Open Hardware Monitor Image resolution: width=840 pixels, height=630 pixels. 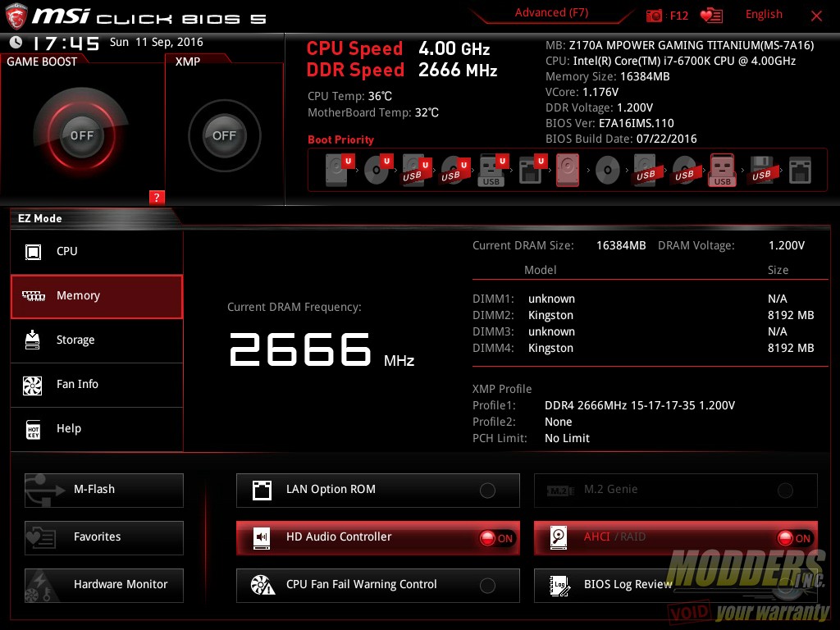(104, 586)
